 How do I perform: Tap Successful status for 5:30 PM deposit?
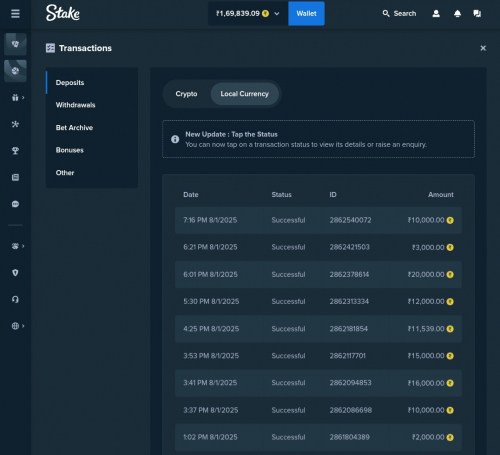[x=288, y=301]
